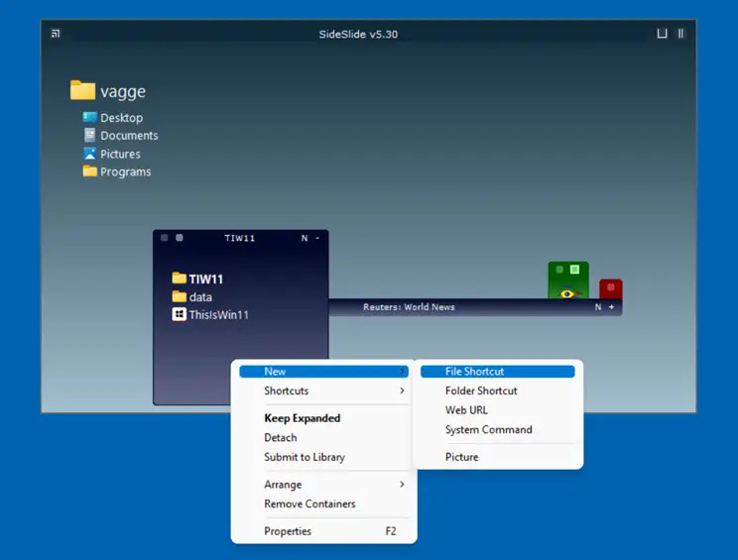The image size is (738, 560).
Task: Open the vagge folder icon
Action: tap(82, 90)
